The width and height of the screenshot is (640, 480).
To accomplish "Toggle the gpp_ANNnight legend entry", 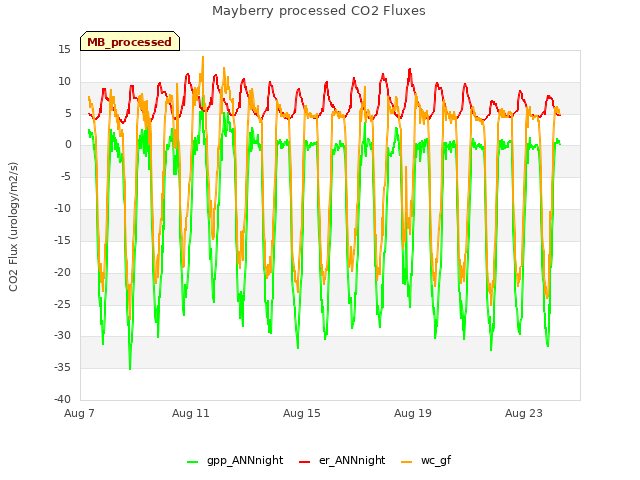I will pos(235,461).
